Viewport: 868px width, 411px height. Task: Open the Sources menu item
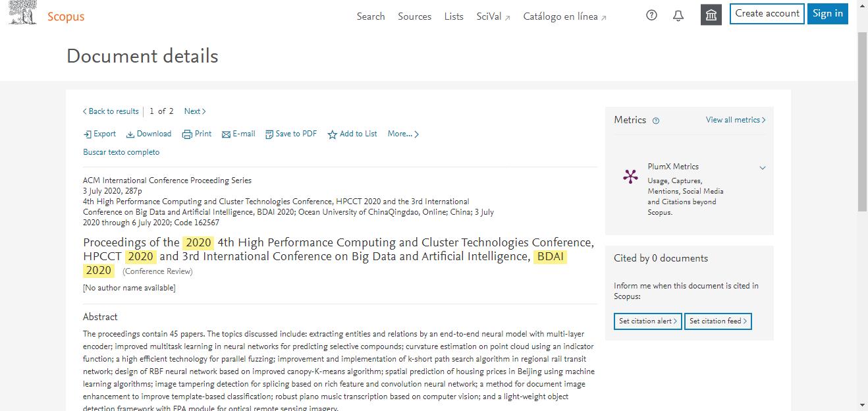(x=414, y=16)
